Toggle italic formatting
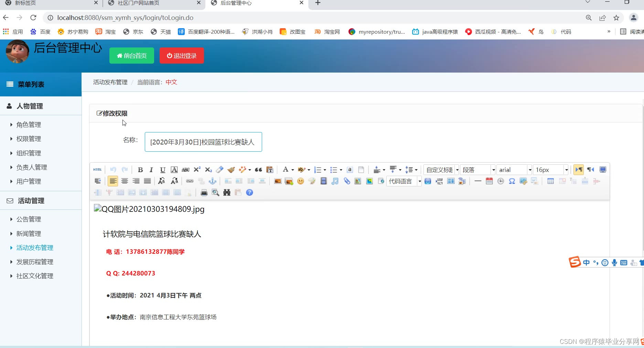This screenshot has width=644, height=348. click(x=151, y=170)
